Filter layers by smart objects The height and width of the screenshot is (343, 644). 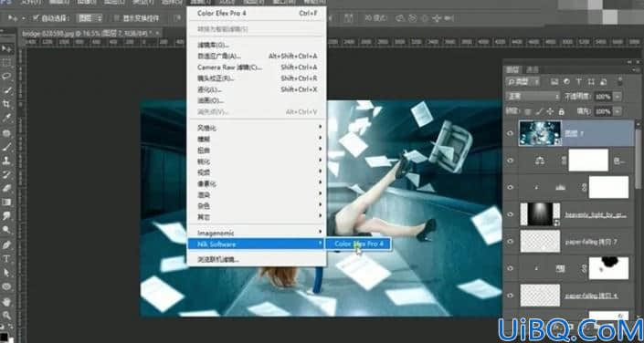point(603,82)
